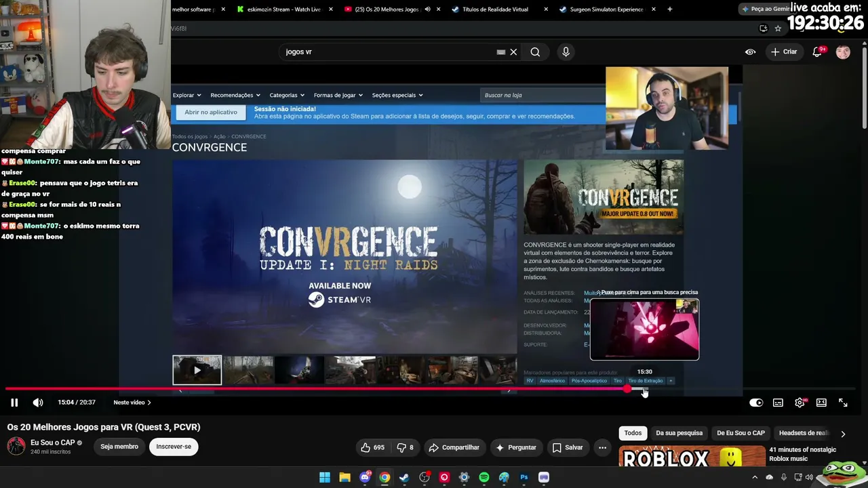Select the Todos filter chip
This screenshot has height=488, width=868.
(633, 433)
